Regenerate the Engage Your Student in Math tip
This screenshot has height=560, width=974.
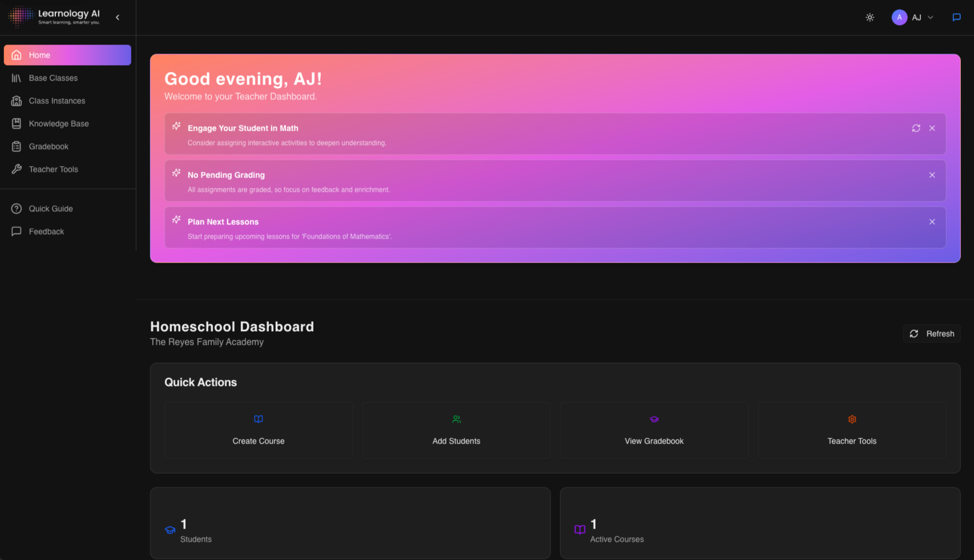click(x=916, y=128)
